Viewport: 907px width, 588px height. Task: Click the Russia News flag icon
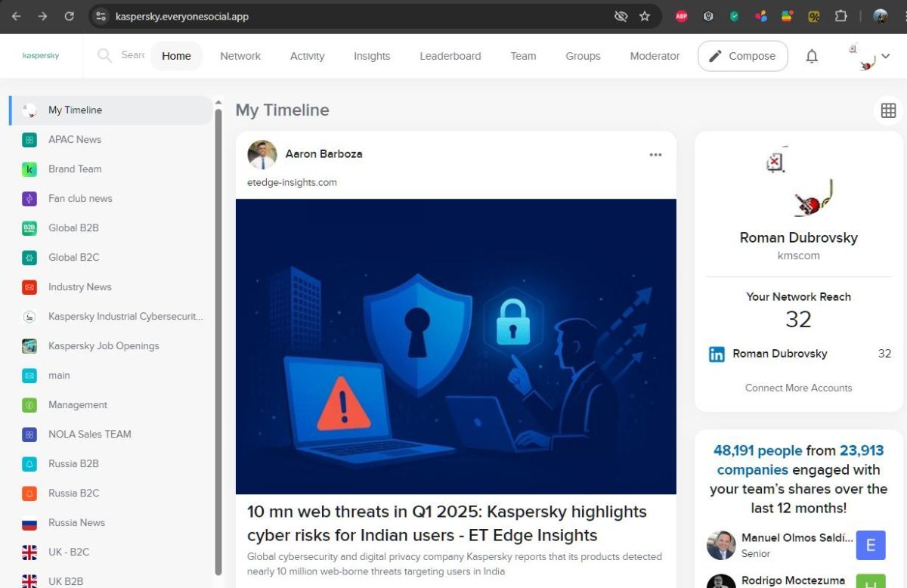tap(29, 523)
